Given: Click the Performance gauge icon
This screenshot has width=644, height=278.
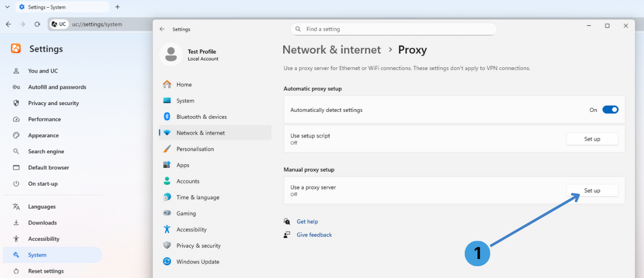Looking at the screenshot, I should click(16, 119).
